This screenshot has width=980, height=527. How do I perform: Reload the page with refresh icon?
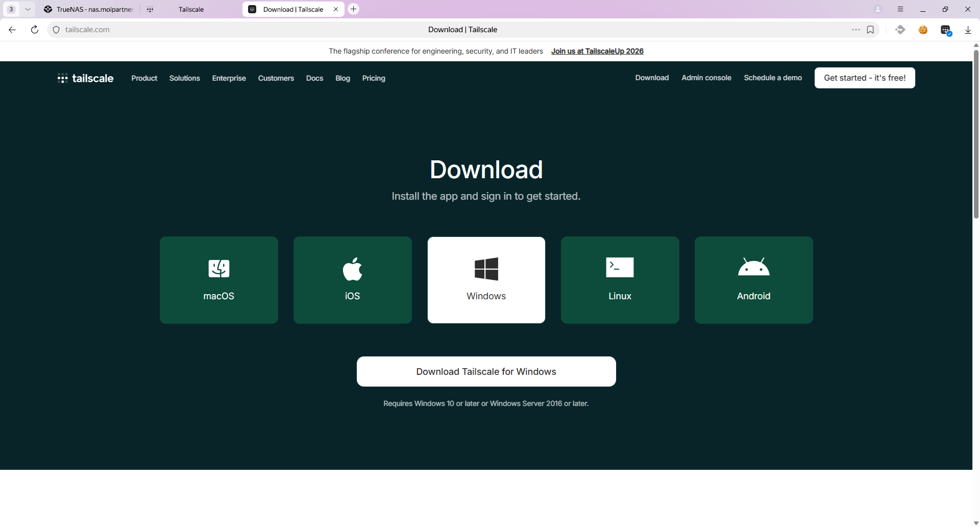point(35,30)
